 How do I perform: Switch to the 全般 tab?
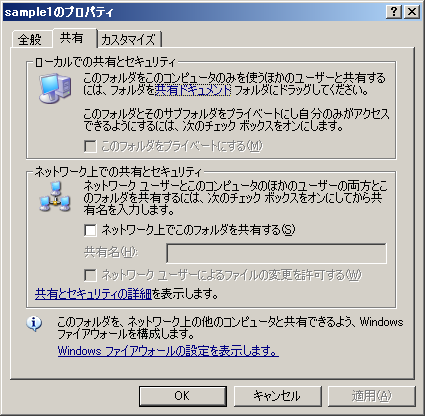pyautogui.click(x=31, y=40)
